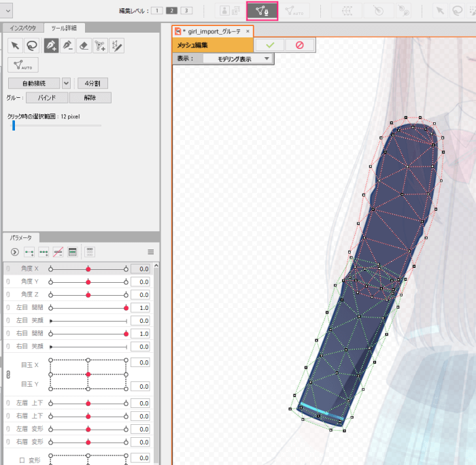This screenshot has height=465, width=476.
Task: Click the automatic mesh generator AUTO icon
Action: point(23,65)
